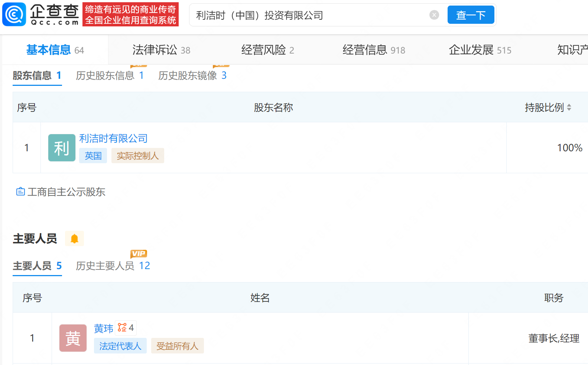Open the 基本信息 tab
The width and height of the screenshot is (588, 365).
coord(55,50)
